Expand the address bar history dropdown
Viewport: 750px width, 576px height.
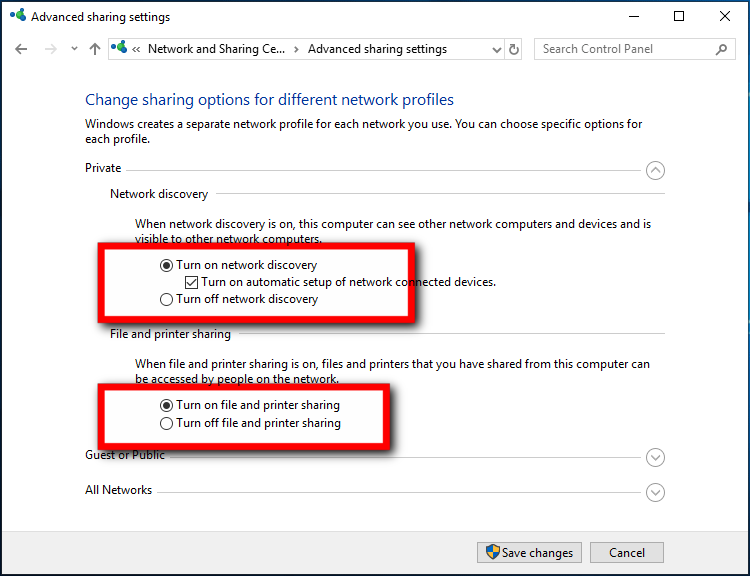tap(496, 50)
